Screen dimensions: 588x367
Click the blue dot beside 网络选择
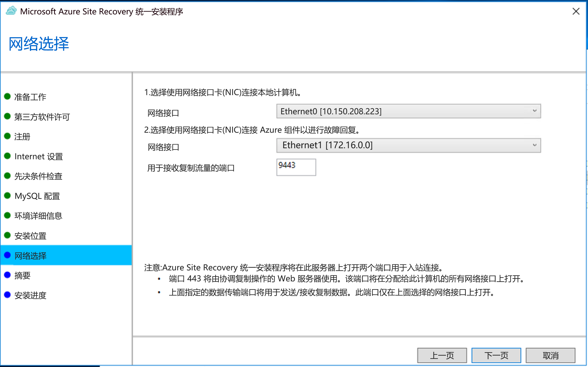(7, 255)
